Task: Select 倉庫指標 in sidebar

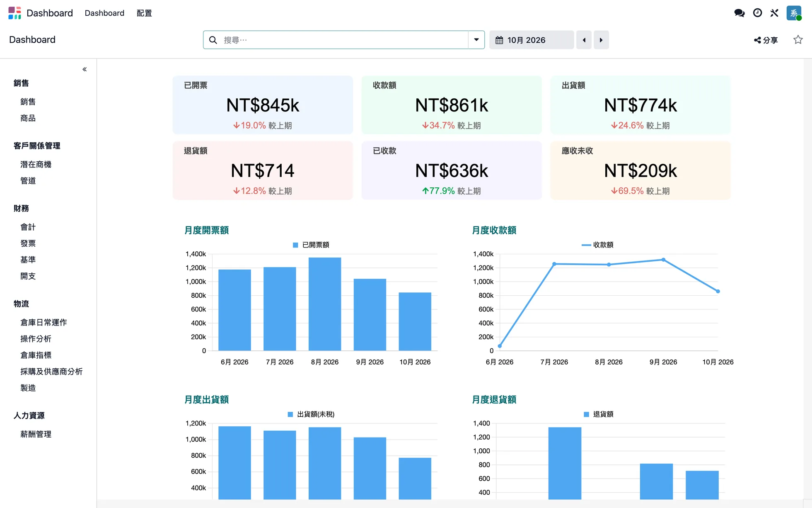Action: pyautogui.click(x=36, y=355)
